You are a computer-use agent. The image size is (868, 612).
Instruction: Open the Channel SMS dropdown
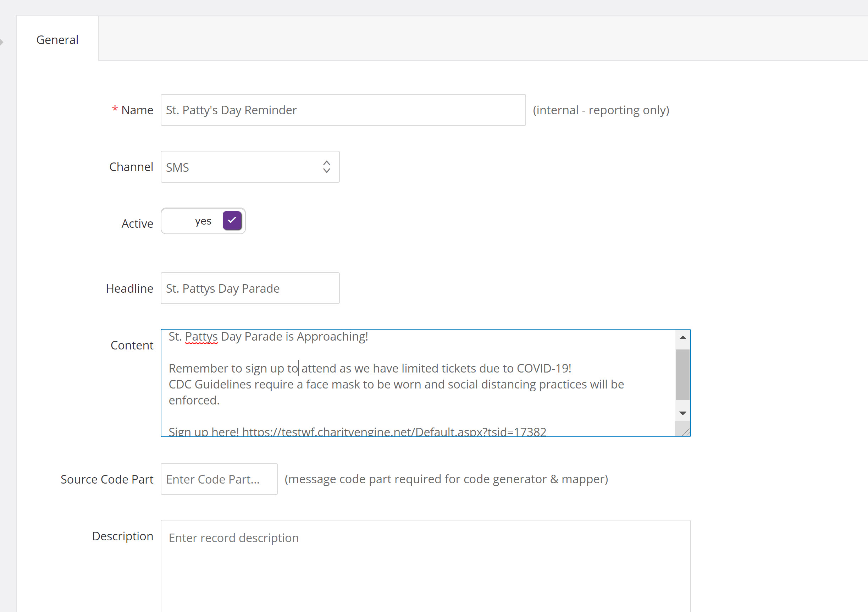click(250, 167)
